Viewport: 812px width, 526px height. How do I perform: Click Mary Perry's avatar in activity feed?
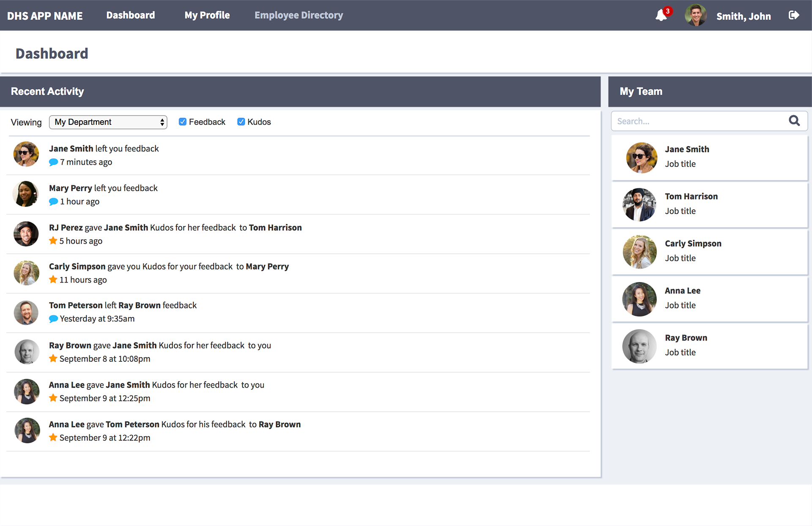coord(26,194)
